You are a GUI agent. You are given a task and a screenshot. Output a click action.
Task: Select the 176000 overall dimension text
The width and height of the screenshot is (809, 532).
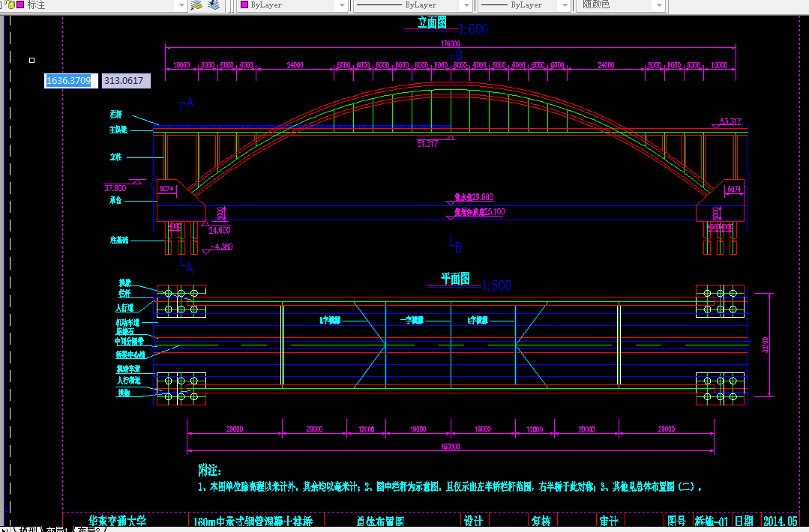(x=451, y=44)
